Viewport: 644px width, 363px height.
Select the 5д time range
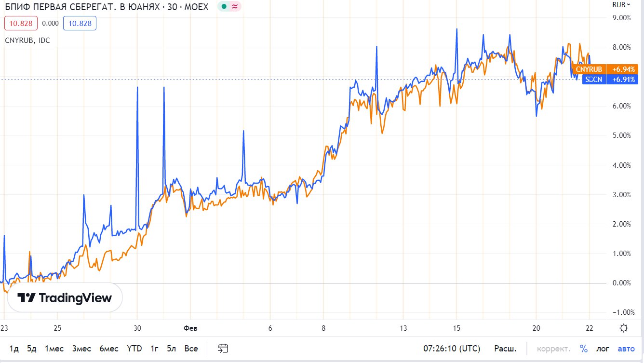click(x=32, y=348)
